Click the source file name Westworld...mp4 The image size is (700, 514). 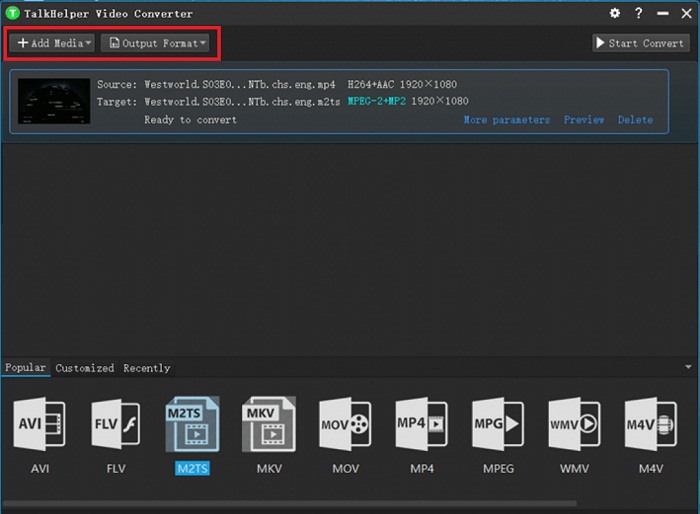pyautogui.click(x=239, y=84)
